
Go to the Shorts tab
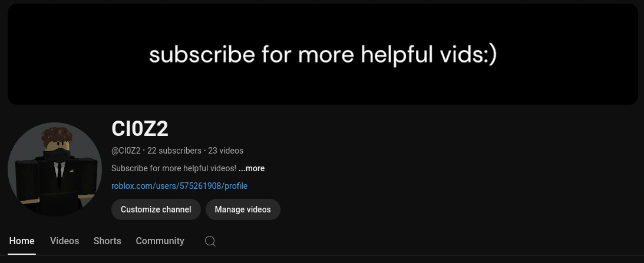107,241
